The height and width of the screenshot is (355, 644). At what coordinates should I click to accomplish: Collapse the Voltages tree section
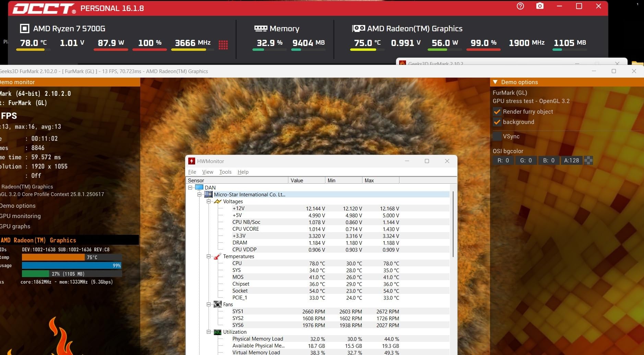[208, 202]
